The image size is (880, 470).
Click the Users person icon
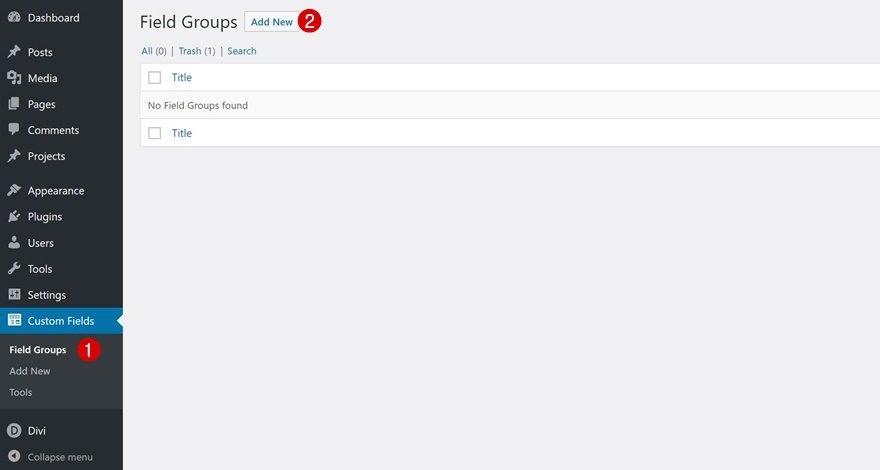click(14, 243)
